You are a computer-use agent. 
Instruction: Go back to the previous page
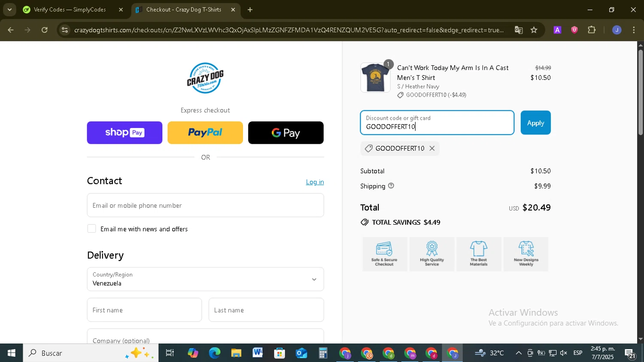tap(11, 30)
